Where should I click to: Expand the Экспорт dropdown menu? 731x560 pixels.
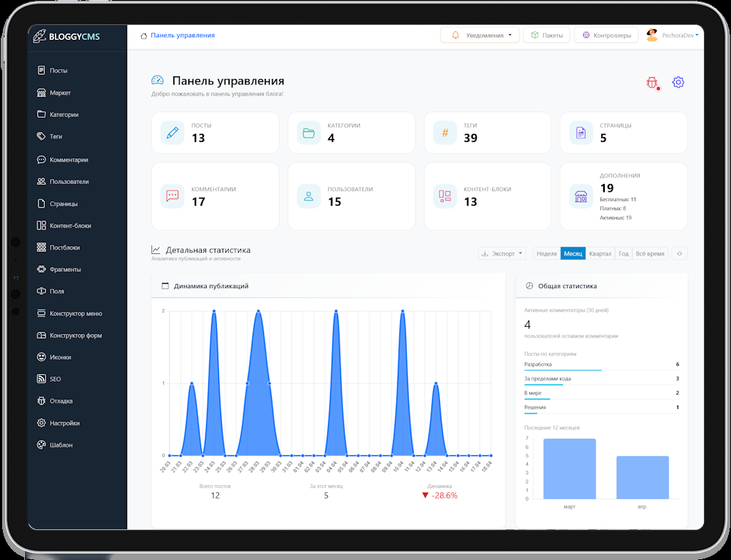[x=502, y=253]
